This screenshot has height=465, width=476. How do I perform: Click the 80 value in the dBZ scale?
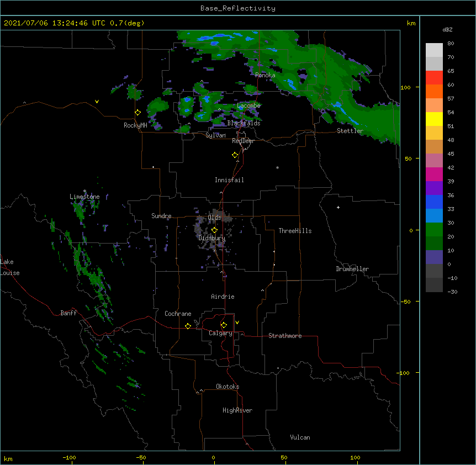(451, 44)
